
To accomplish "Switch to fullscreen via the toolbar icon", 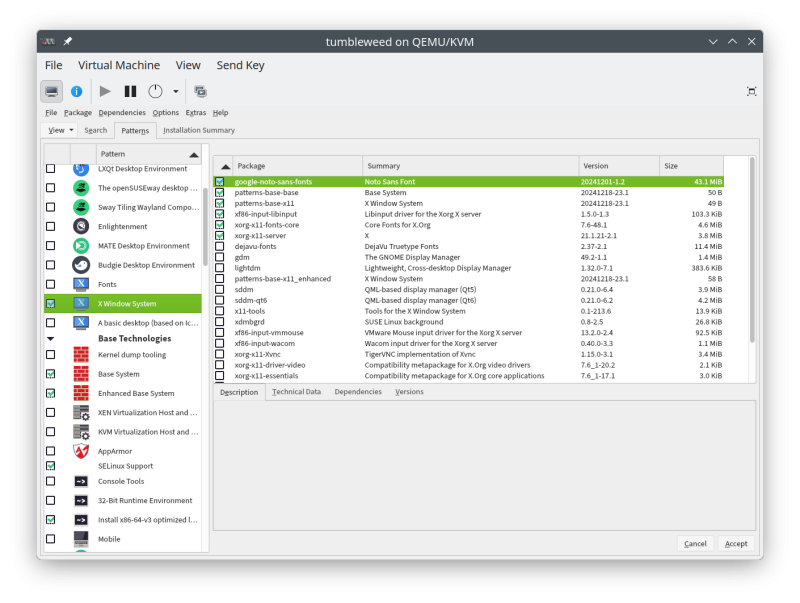I will (x=752, y=92).
